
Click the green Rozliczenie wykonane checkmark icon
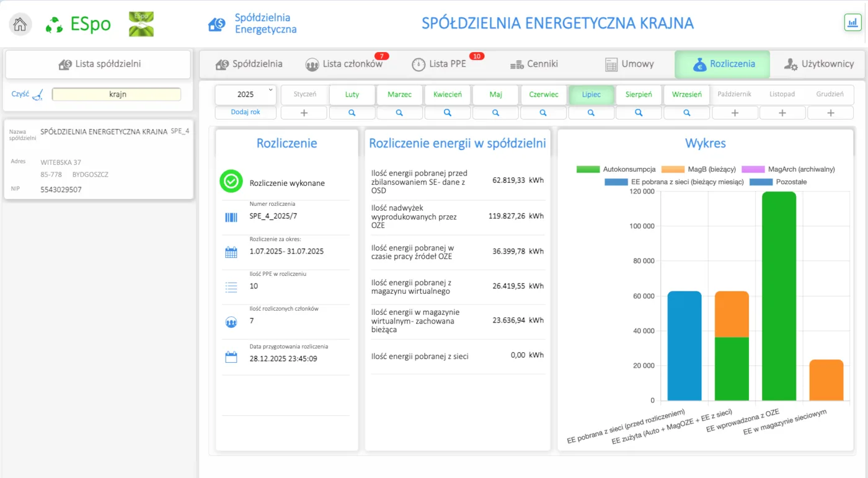point(231,182)
